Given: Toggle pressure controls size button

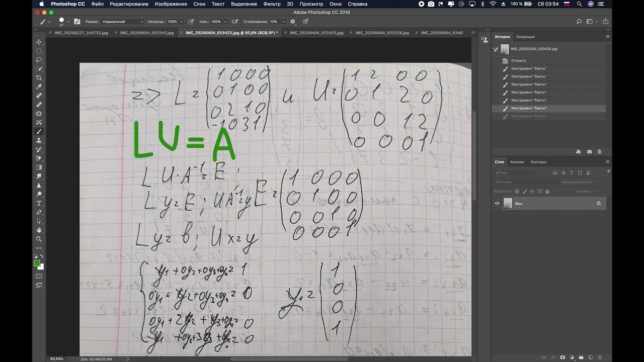Looking at the screenshot, I should (x=305, y=22).
